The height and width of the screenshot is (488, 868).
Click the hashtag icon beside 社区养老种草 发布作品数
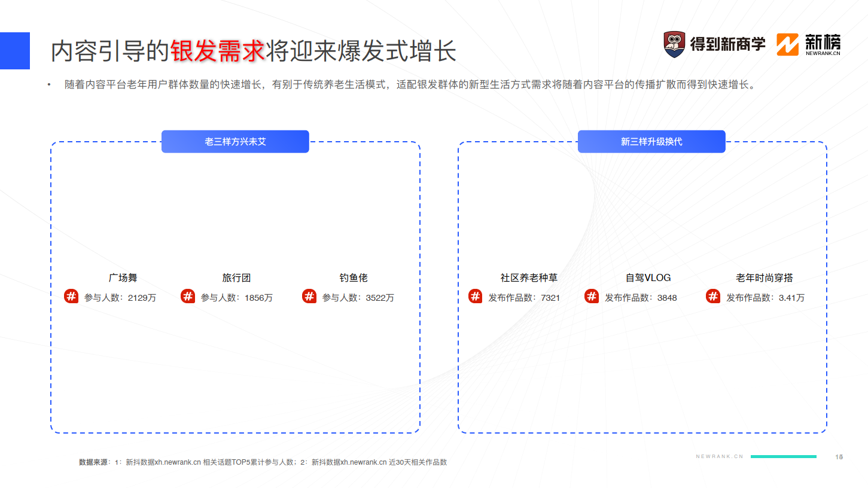tap(475, 296)
